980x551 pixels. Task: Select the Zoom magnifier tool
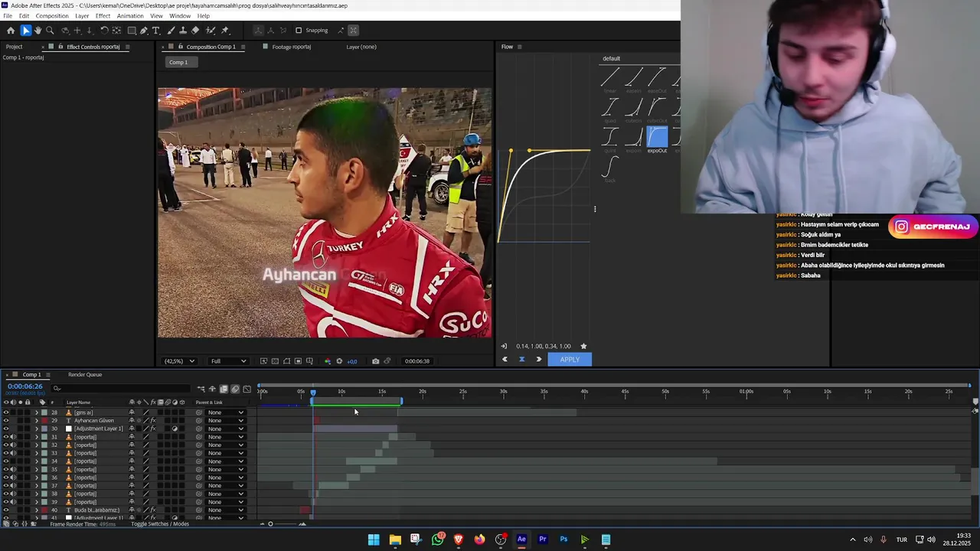tap(50, 31)
